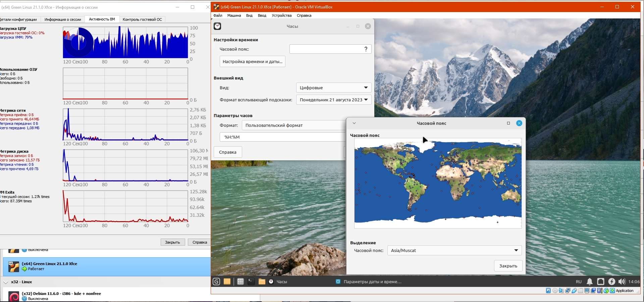Collapse the x32 - Linux group
644x302 pixels.
[6, 282]
